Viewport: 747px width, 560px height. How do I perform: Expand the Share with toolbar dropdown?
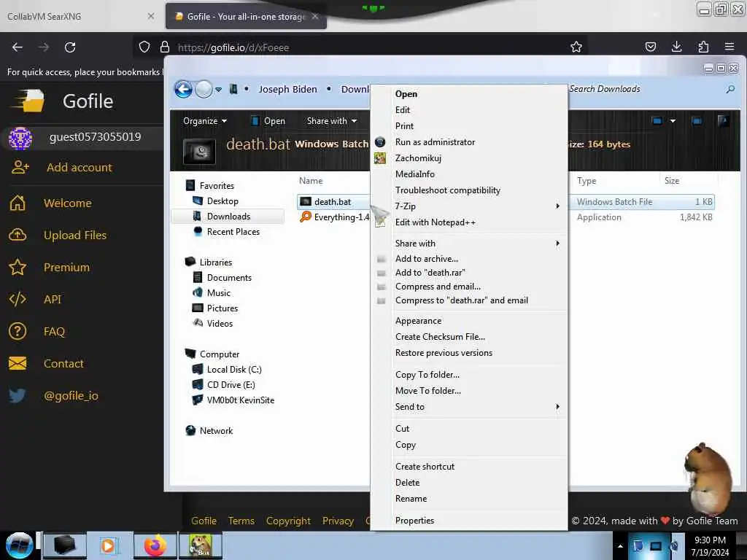tap(332, 121)
